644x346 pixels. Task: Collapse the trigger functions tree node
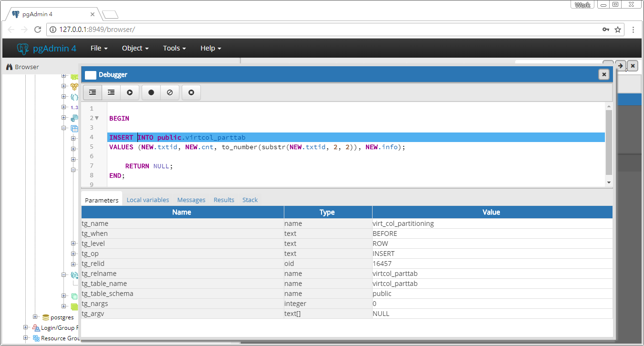click(64, 275)
